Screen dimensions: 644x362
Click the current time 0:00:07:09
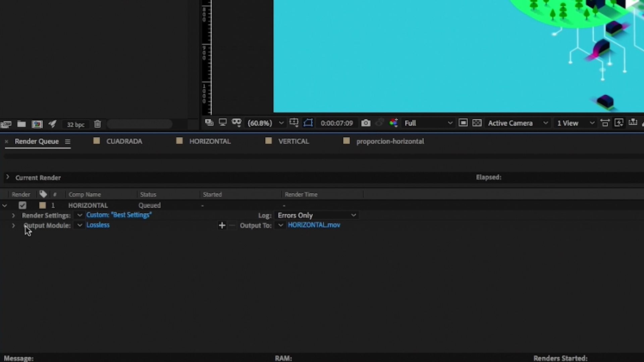337,123
